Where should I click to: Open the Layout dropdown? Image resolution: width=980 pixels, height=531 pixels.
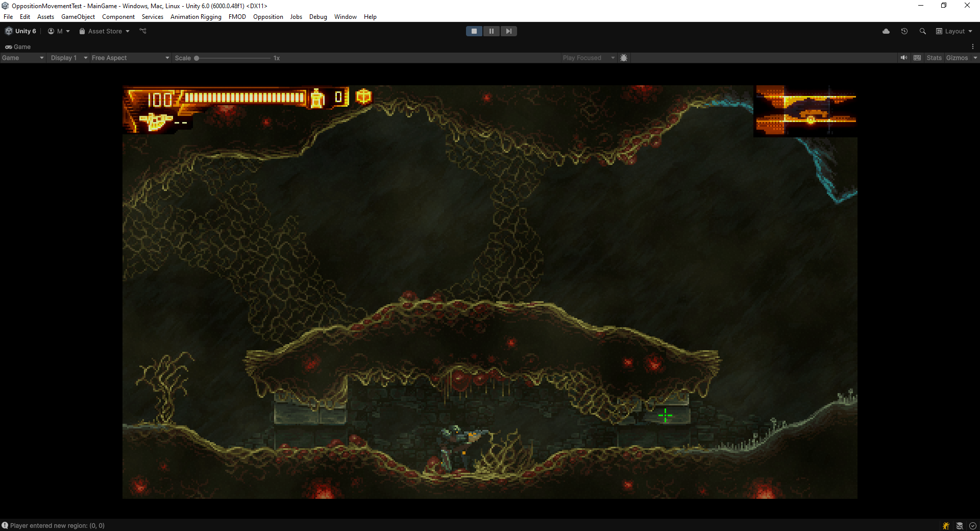click(x=954, y=31)
